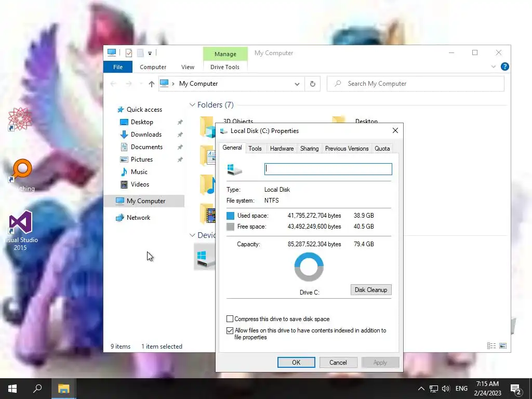
Task: Open address bar history dropdown
Action: point(297,84)
